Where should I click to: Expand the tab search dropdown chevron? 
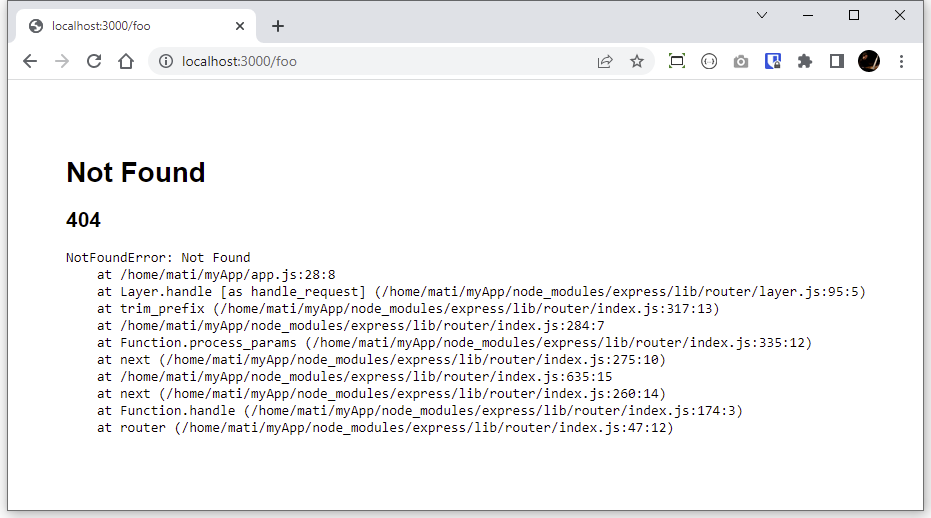(762, 15)
